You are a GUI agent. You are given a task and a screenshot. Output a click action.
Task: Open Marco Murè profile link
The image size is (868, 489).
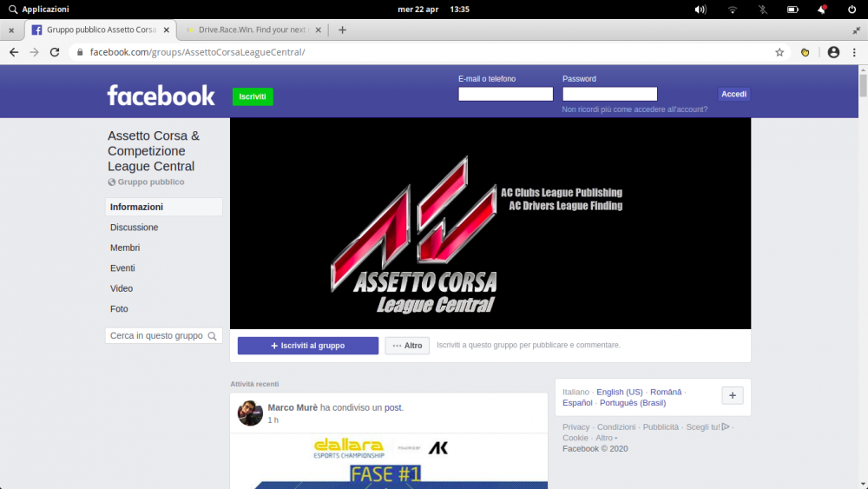(x=293, y=407)
